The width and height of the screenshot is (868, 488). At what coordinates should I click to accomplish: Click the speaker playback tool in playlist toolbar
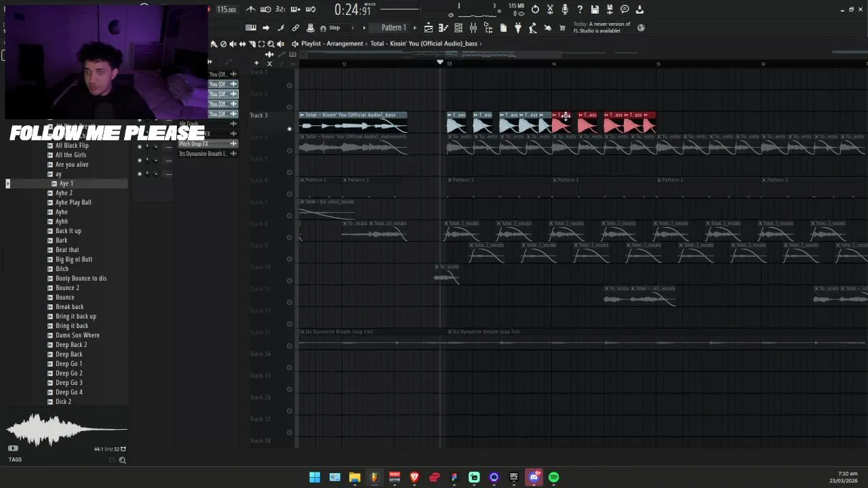(280, 43)
